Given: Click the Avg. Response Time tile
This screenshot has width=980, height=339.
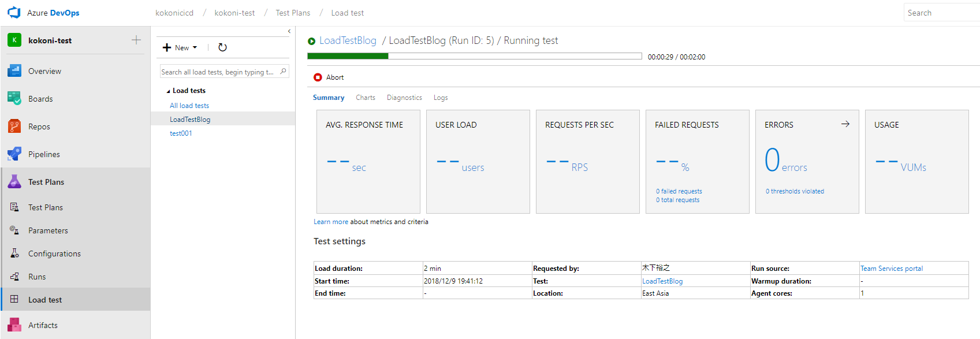Looking at the screenshot, I should coord(368,162).
